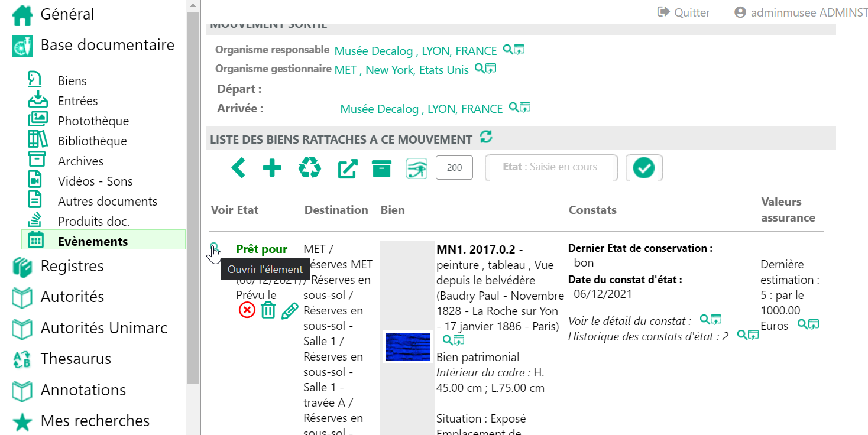Click the MN1. 2017.0.2 inventory number
Viewport: 868px width, 435px height.
click(x=476, y=249)
